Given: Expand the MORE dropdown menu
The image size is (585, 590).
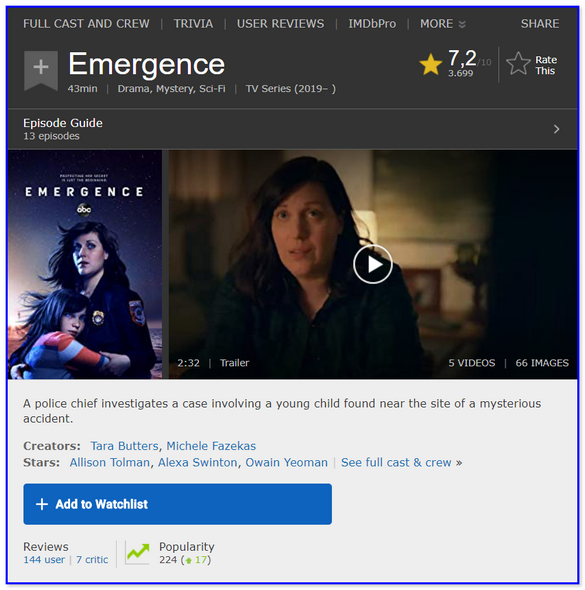Looking at the screenshot, I should tap(443, 24).
